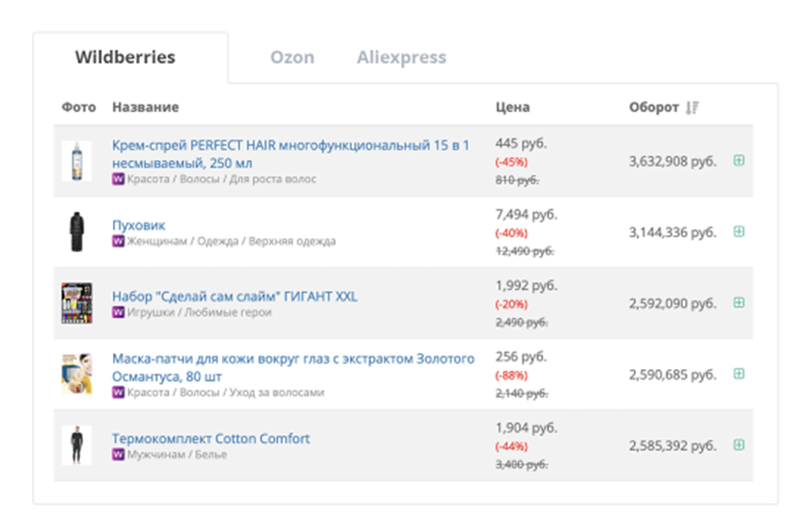Click the Wildberries icon beside Мужчинам / Белье
The image size is (812, 530).
pyautogui.click(x=118, y=455)
